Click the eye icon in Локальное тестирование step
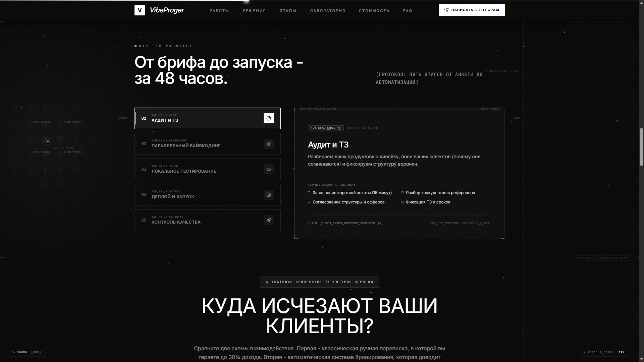 coord(269,169)
